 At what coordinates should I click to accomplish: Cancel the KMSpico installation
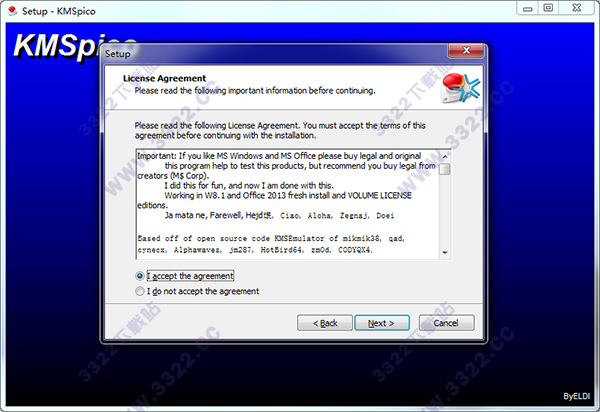pyautogui.click(x=446, y=323)
